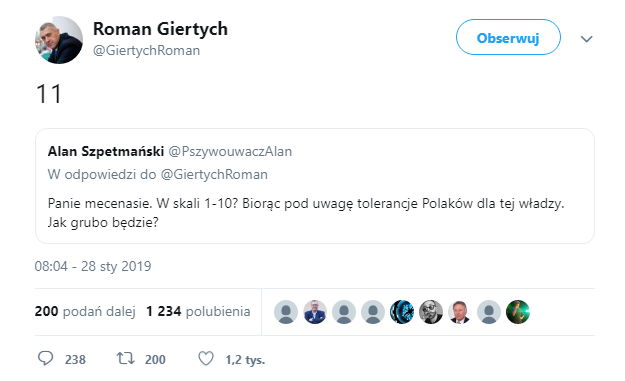Click the reply speech bubble icon
The width and height of the screenshot is (625, 381).
point(45,358)
